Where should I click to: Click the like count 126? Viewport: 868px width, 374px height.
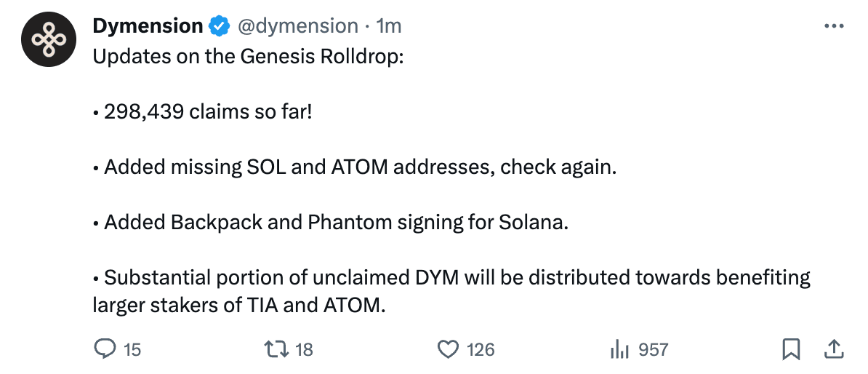tap(481, 349)
